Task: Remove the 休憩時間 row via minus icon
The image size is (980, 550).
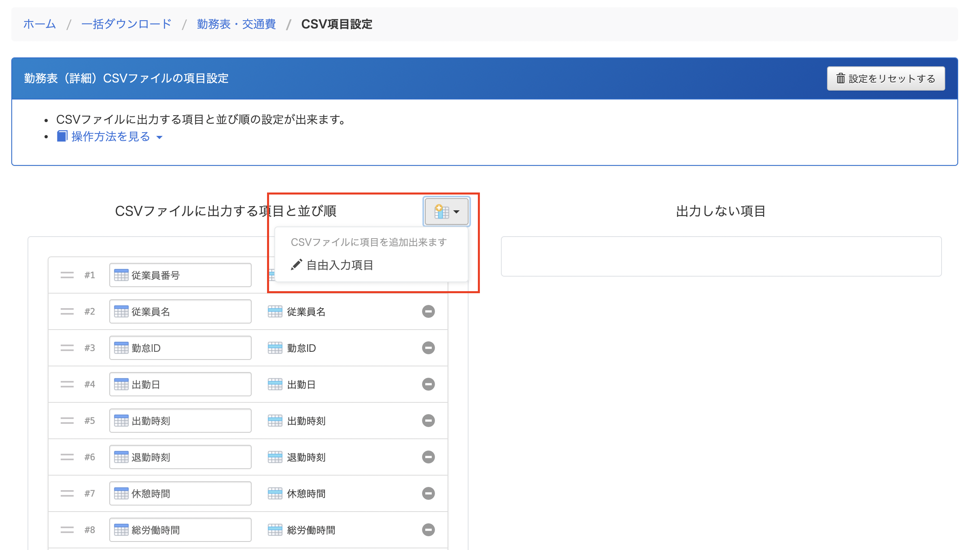Action: tap(428, 493)
